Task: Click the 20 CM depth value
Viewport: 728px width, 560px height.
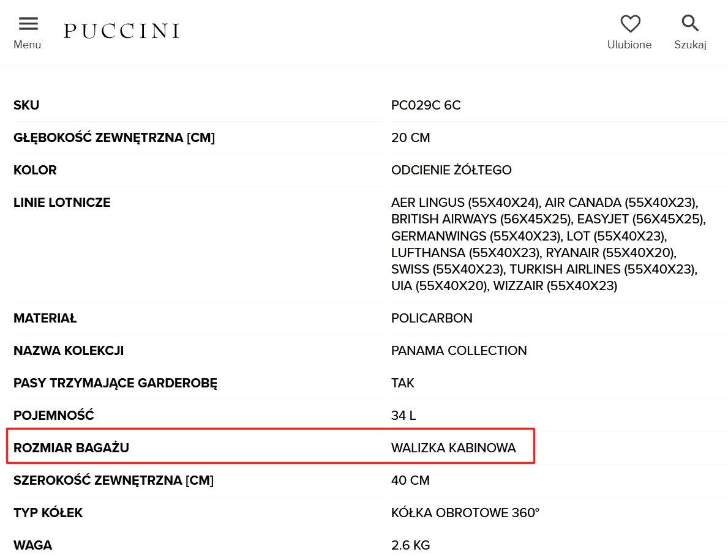Action: [410, 138]
